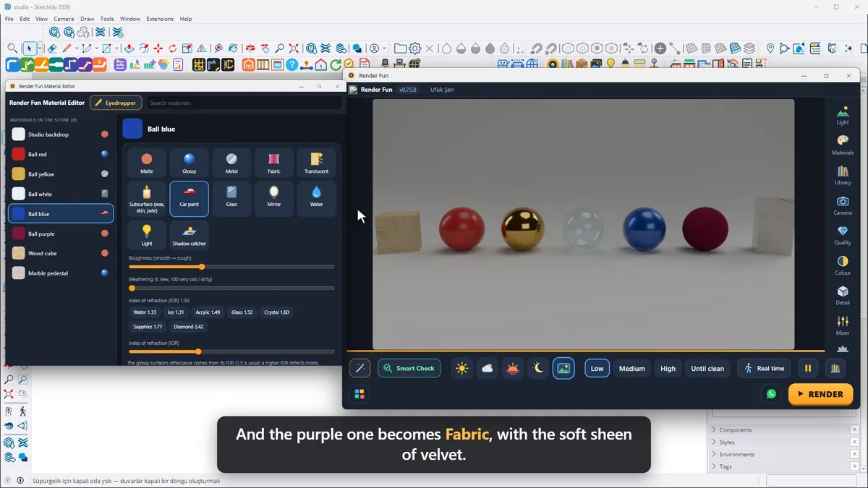Select the Car paint material type
868x488 pixels.
(189, 199)
